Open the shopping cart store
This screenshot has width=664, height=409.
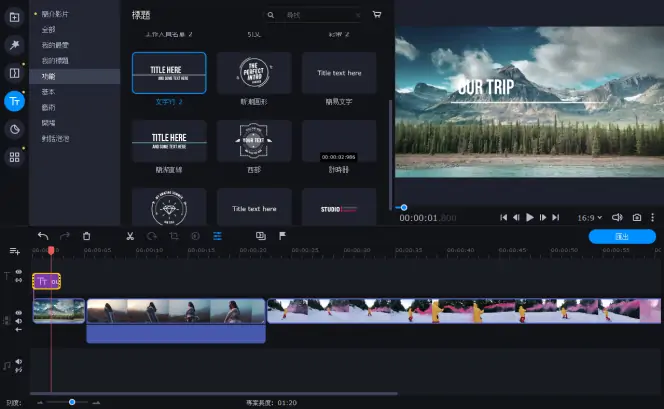[x=376, y=15]
